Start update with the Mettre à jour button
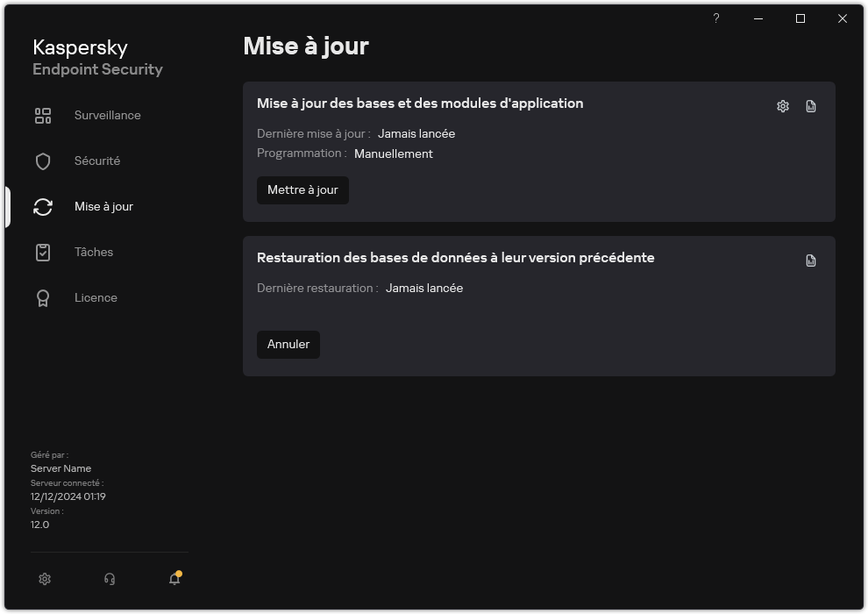This screenshot has width=868, height=614. coord(302,189)
